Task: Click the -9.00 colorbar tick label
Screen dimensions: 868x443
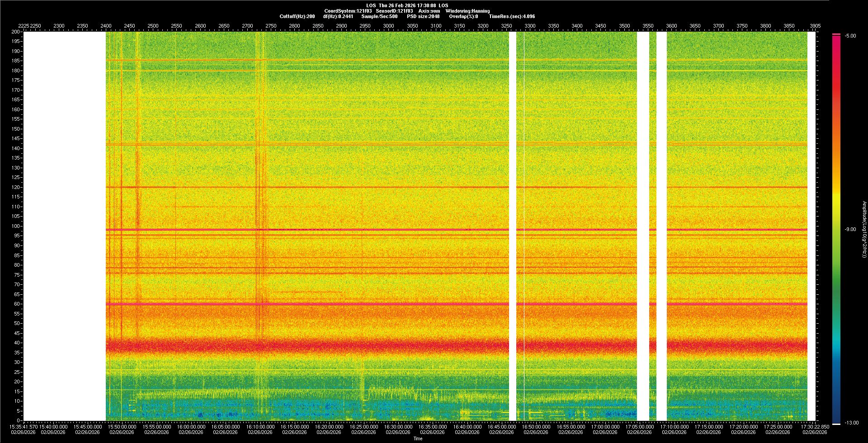Action: pos(850,229)
